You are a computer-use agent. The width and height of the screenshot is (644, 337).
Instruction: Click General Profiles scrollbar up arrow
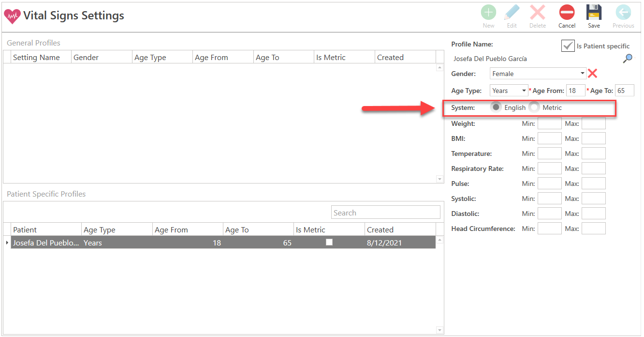coord(439,68)
